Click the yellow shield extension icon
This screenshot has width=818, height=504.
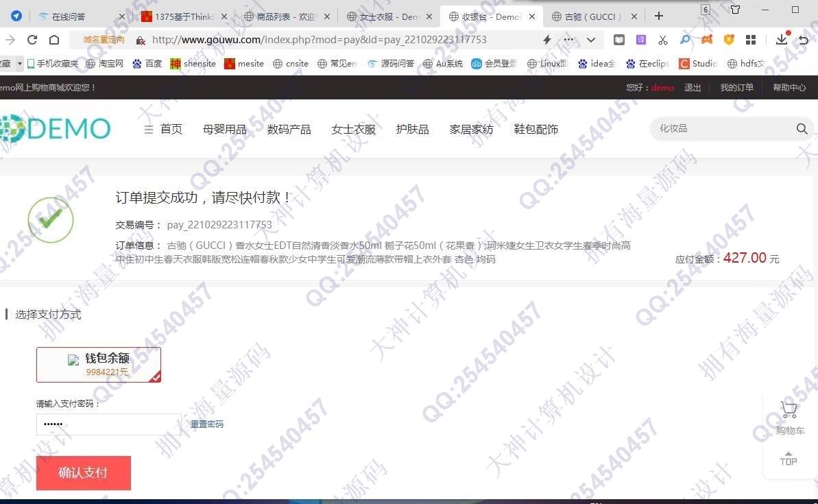point(729,40)
